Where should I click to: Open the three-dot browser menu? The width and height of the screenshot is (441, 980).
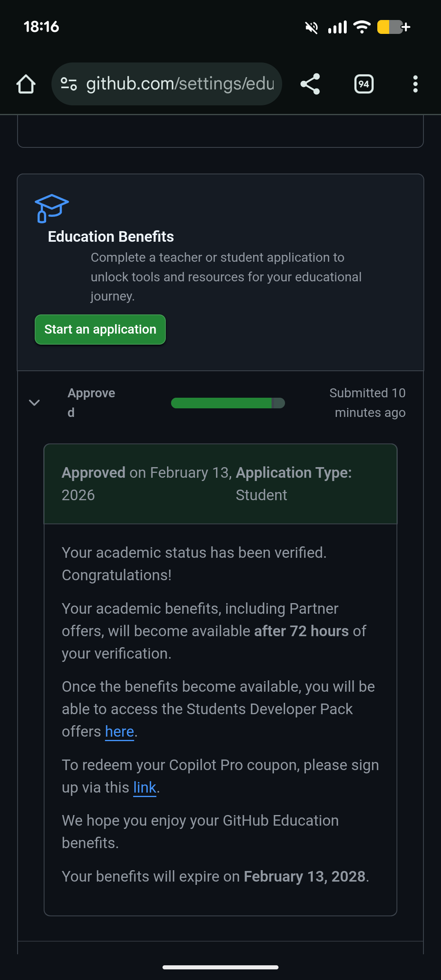415,84
